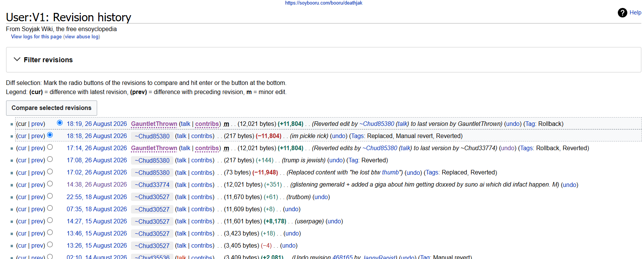Open revision dated 13:46, 15 August 2026
Viewport: 644px width, 259px height.
(97, 234)
